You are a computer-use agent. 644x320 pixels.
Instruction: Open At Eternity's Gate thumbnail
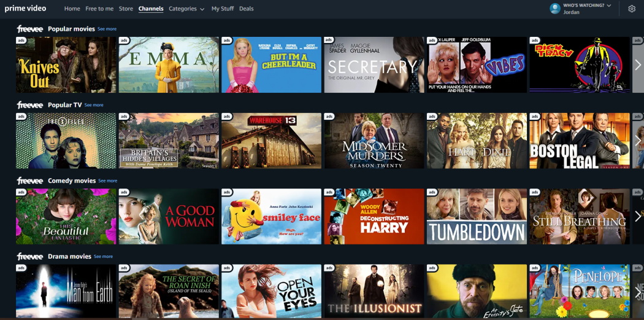(x=477, y=291)
